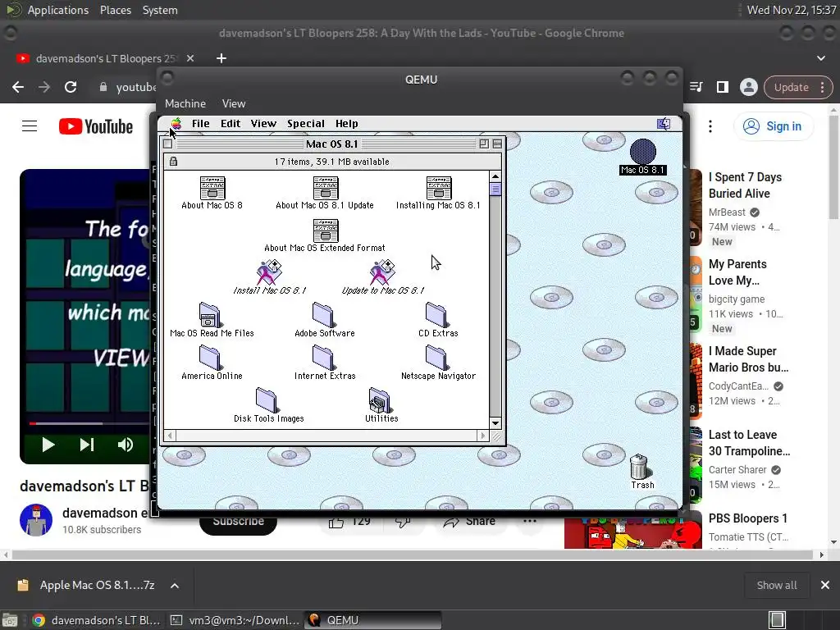Screen dimensions: 840x630
Task: Select Update to Mac OS 8.1 icon
Action: point(382,272)
